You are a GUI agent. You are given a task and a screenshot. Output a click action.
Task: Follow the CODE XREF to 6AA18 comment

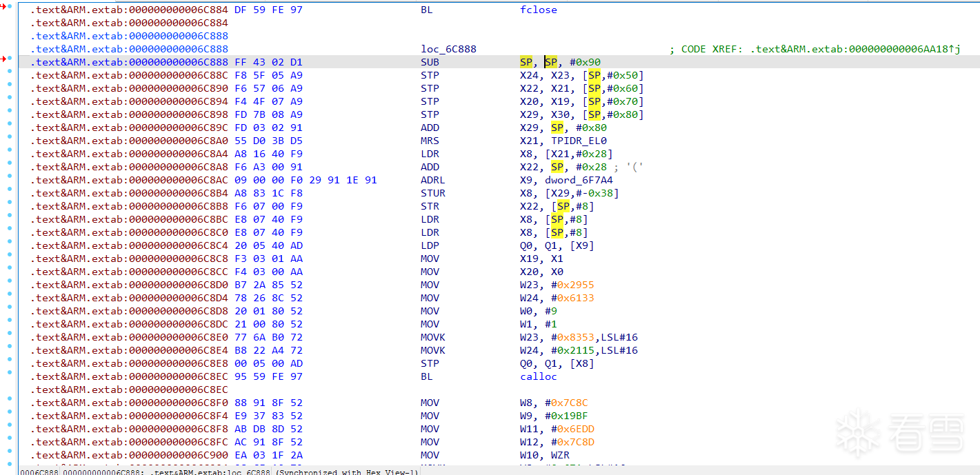pyautogui.click(x=815, y=49)
